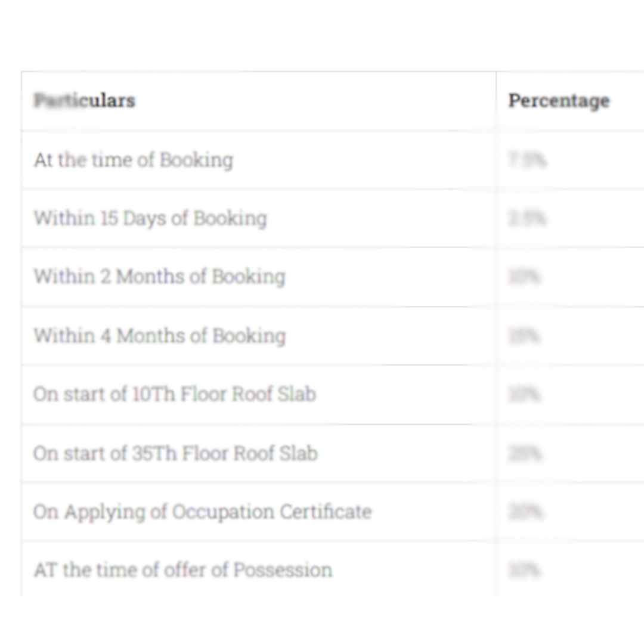The width and height of the screenshot is (644, 644).
Task: Select percentage value for 'Within 2 Months of Booking'
Action: [x=525, y=277]
